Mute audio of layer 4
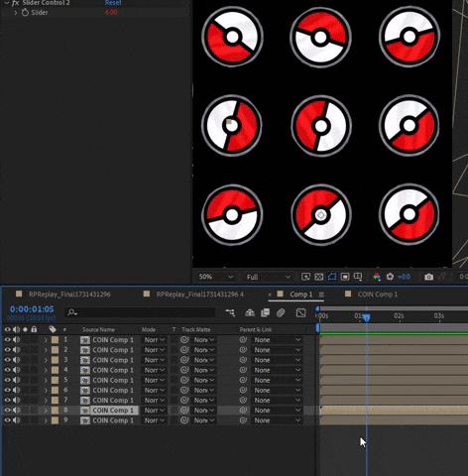The width and height of the screenshot is (468, 476). pyautogui.click(x=16, y=370)
